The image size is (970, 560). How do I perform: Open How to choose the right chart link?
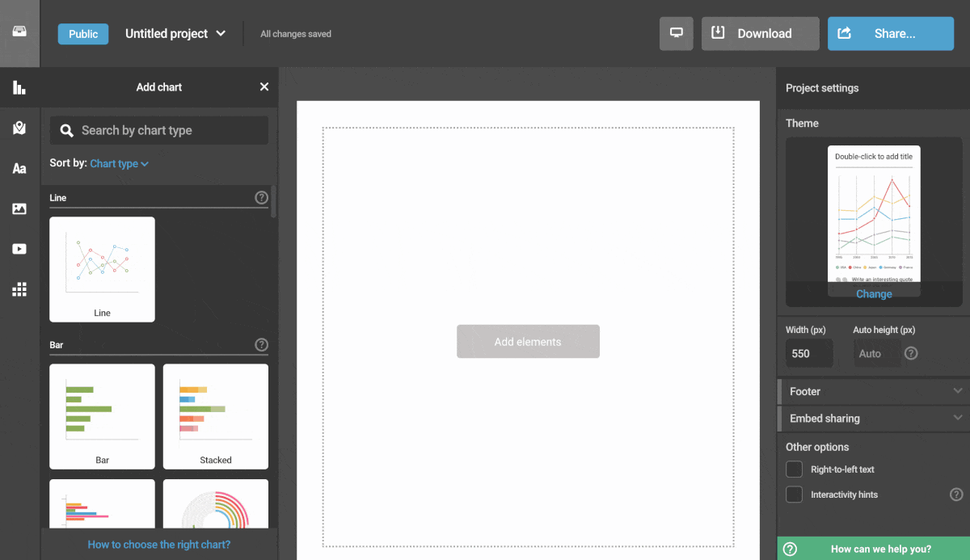159,545
